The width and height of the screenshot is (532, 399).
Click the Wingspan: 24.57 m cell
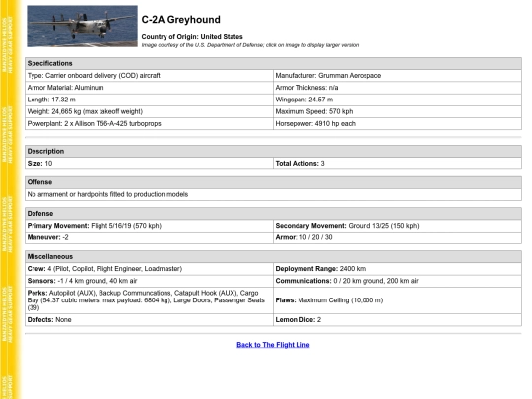397,100
